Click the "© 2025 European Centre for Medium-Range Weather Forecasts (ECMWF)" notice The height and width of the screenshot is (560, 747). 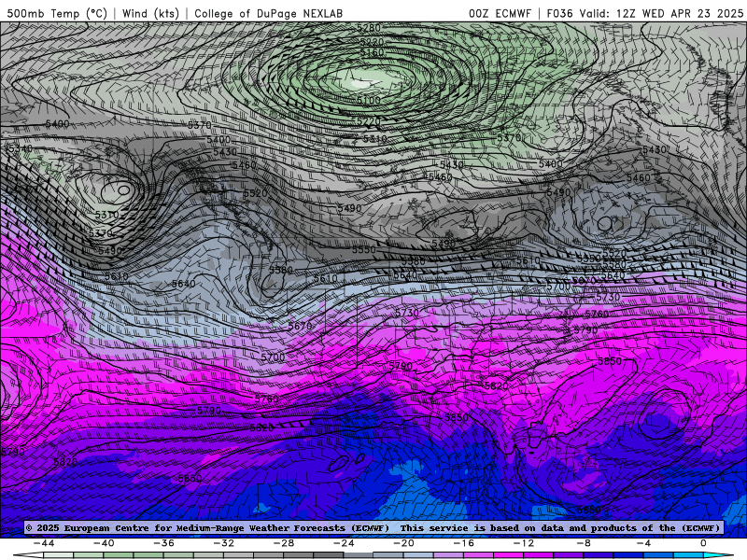click(207, 528)
